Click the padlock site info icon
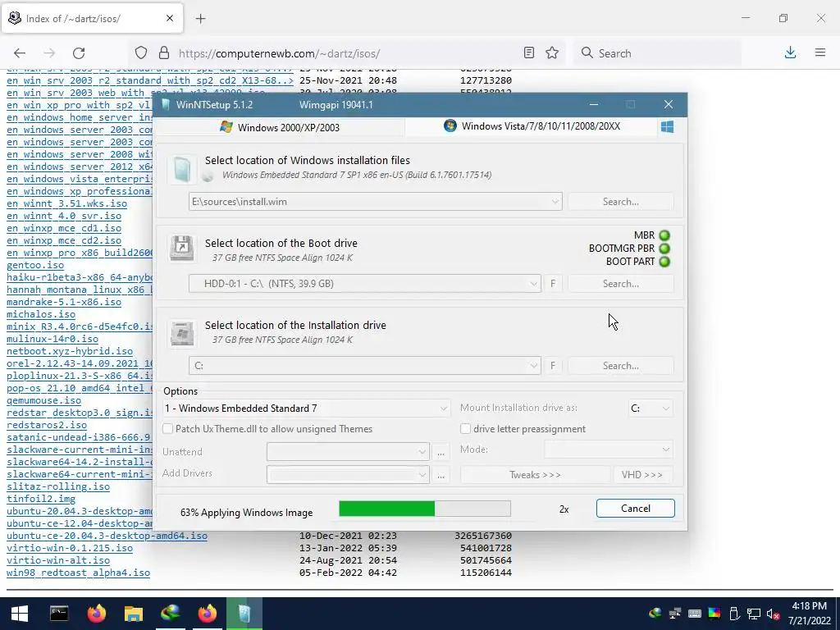840x630 pixels. point(164,53)
